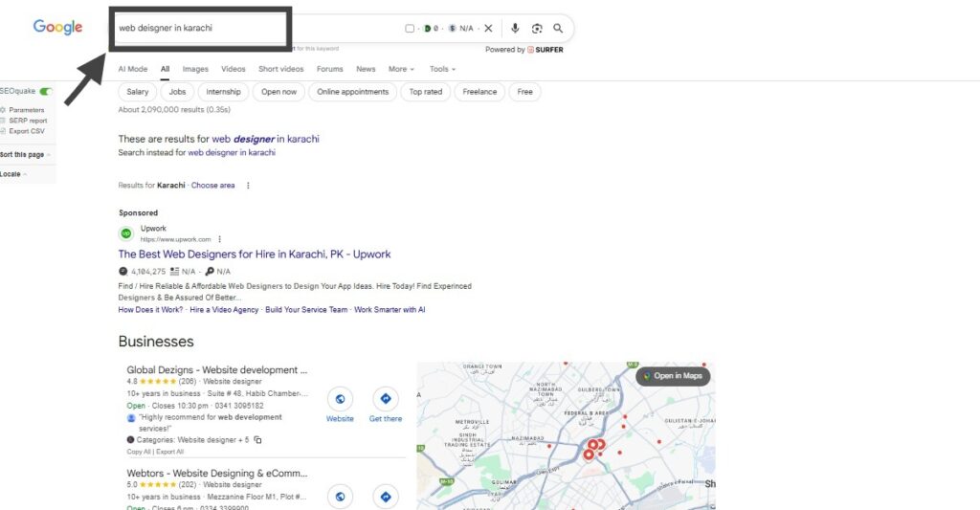The height and width of the screenshot is (510, 980).
Task: Click the red map pin cluster on the map
Action: [x=592, y=448]
